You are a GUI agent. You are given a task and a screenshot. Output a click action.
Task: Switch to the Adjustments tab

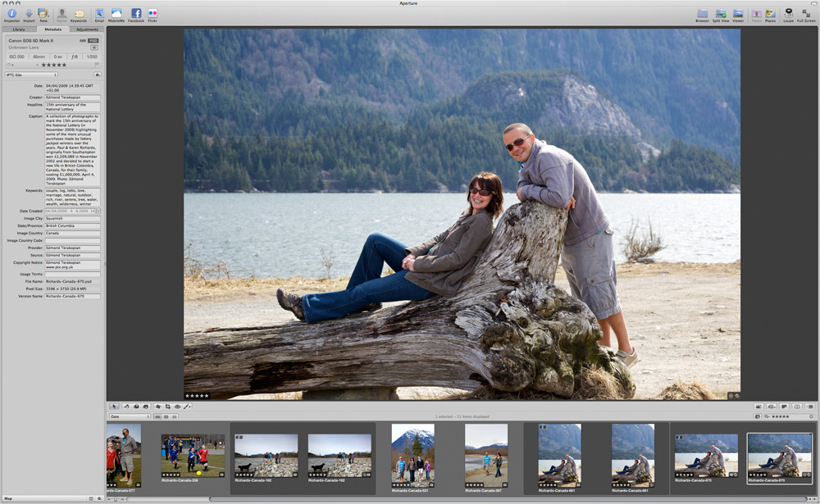[87, 30]
